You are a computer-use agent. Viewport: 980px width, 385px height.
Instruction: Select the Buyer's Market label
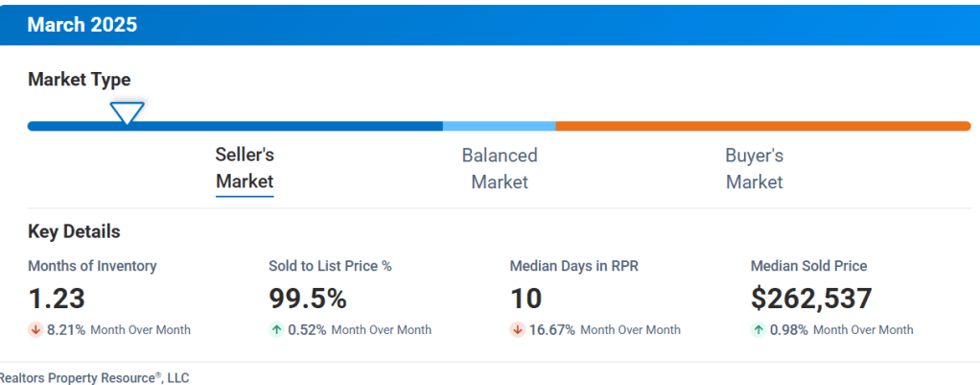coord(754,168)
